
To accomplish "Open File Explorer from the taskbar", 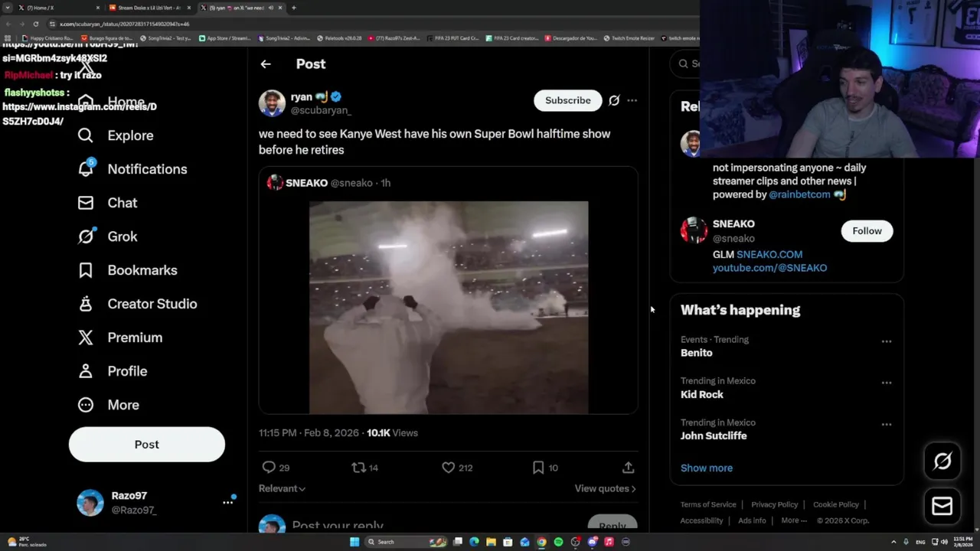I will click(x=491, y=542).
